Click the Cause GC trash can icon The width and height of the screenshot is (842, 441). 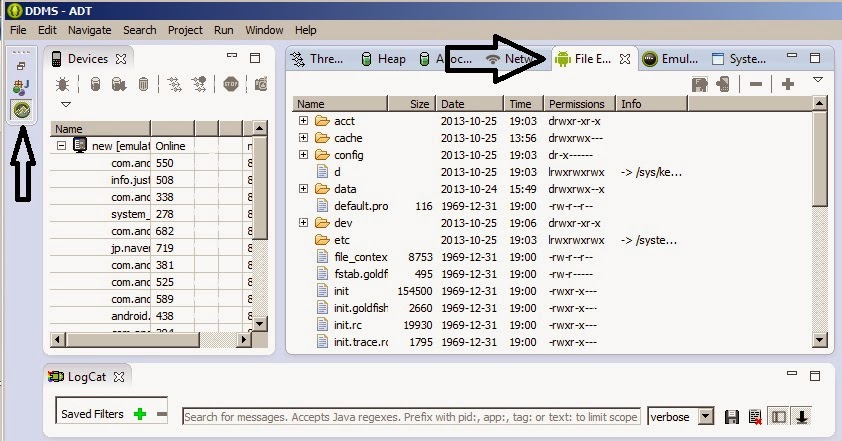[143, 84]
